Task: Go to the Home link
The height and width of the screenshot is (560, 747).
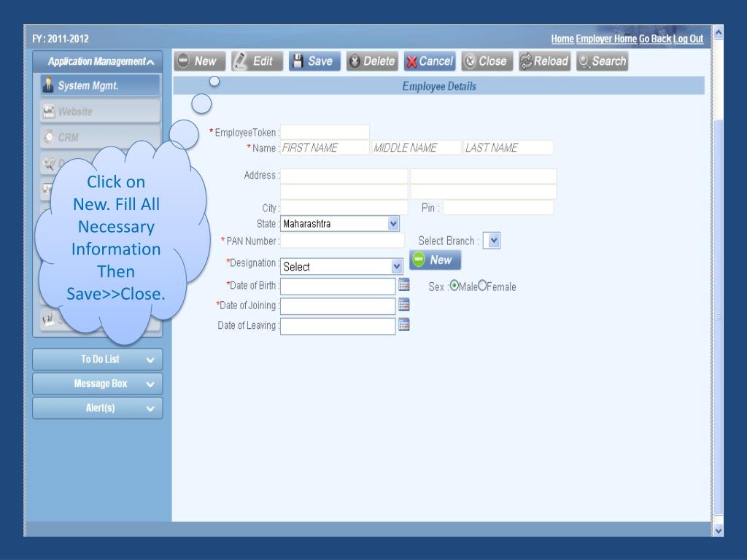Action: point(562,39)
